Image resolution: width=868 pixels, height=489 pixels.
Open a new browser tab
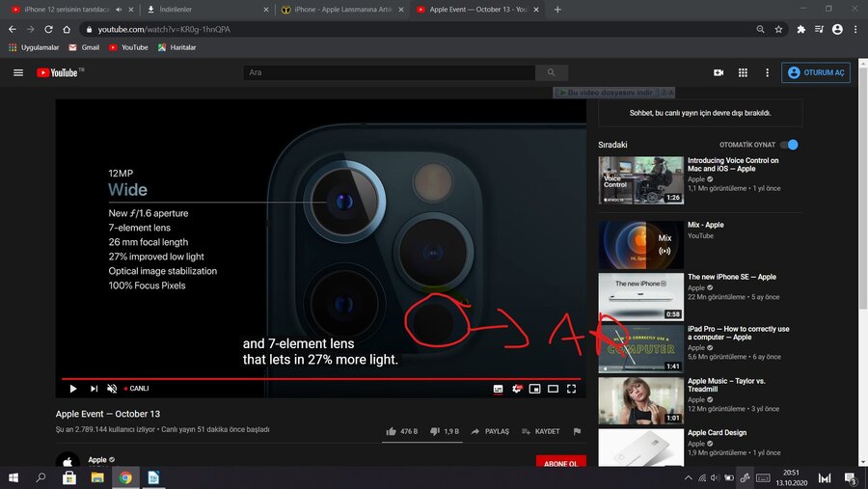(x=557, y=10)
